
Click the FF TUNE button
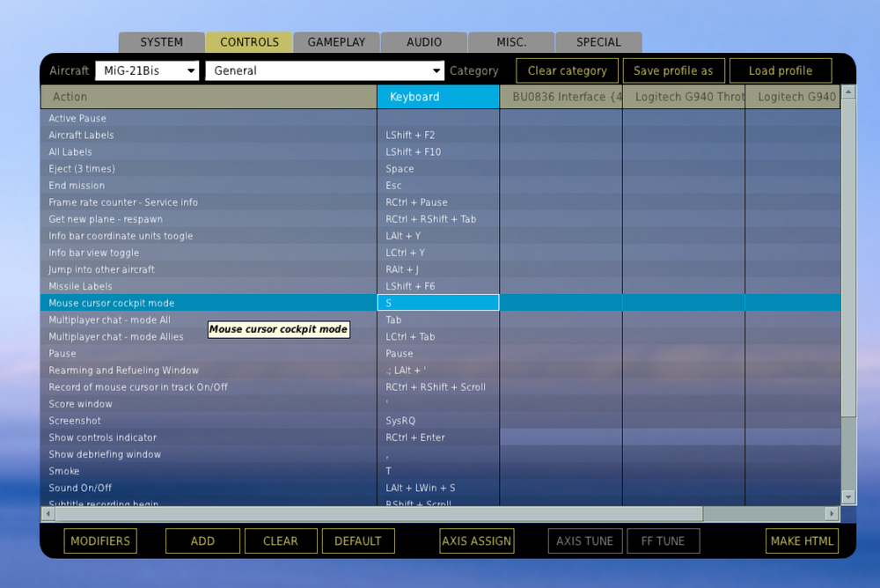[663, 540]
